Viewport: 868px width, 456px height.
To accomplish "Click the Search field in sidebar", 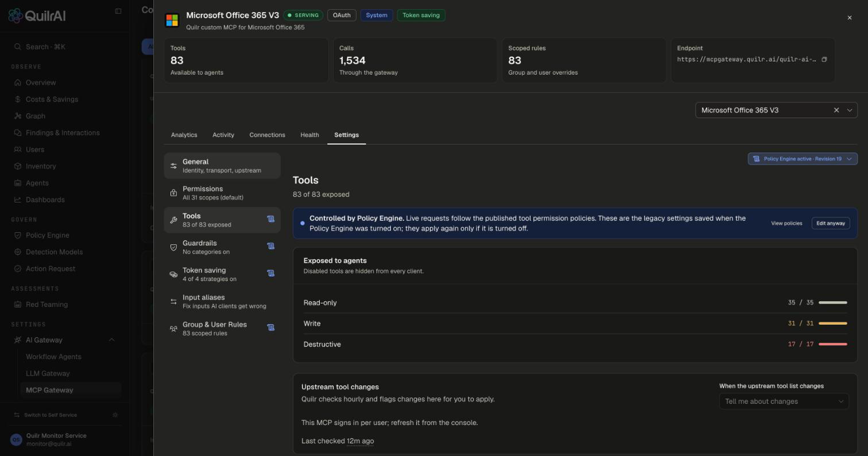I will [x=66, y=47].
